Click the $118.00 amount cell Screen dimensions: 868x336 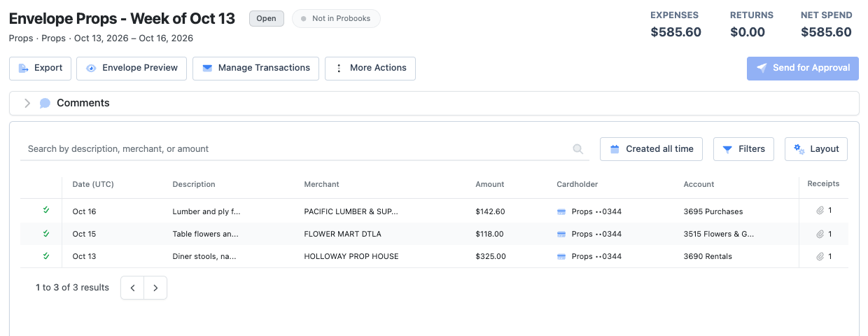489,234
